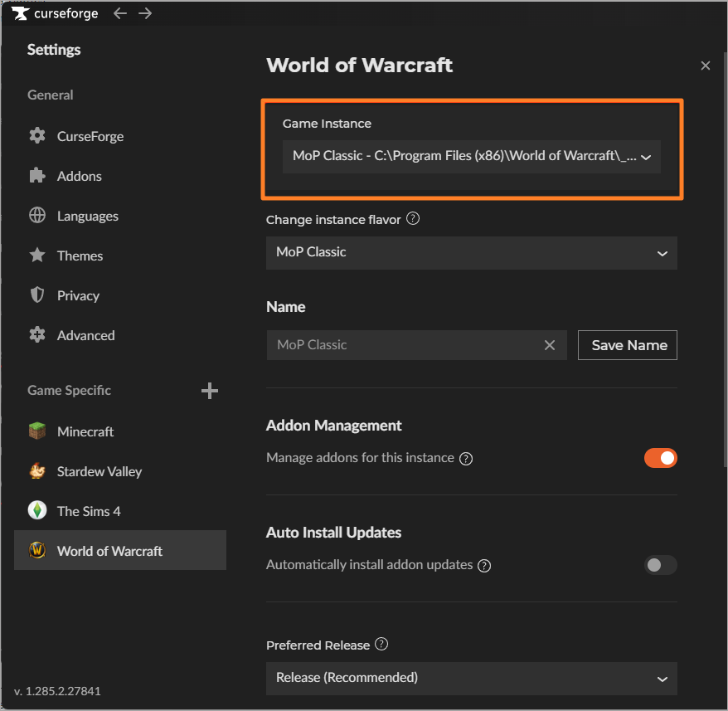Go forward with the right arrow
The height and width of the screenshot is (711, 728).
coord(145,13)
